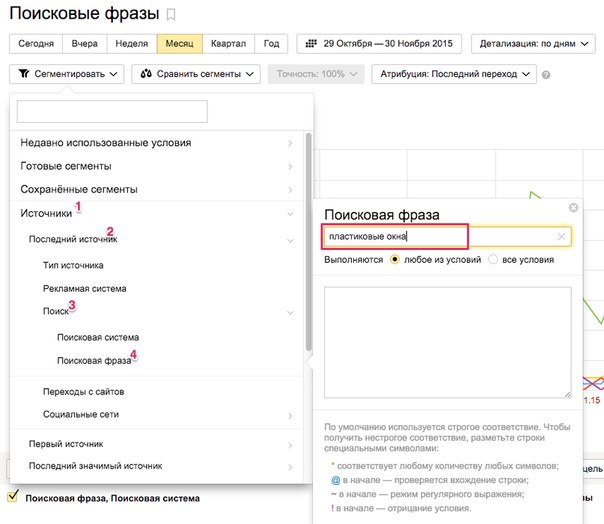Click the segment search input field
604x524 pixels.
pos(112,111)
